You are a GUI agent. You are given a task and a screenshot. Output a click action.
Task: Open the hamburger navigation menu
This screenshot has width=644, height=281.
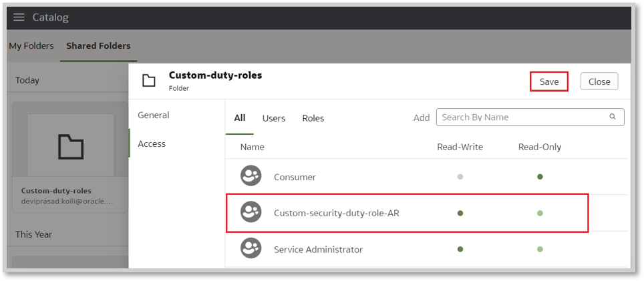(x=19, y=17)
